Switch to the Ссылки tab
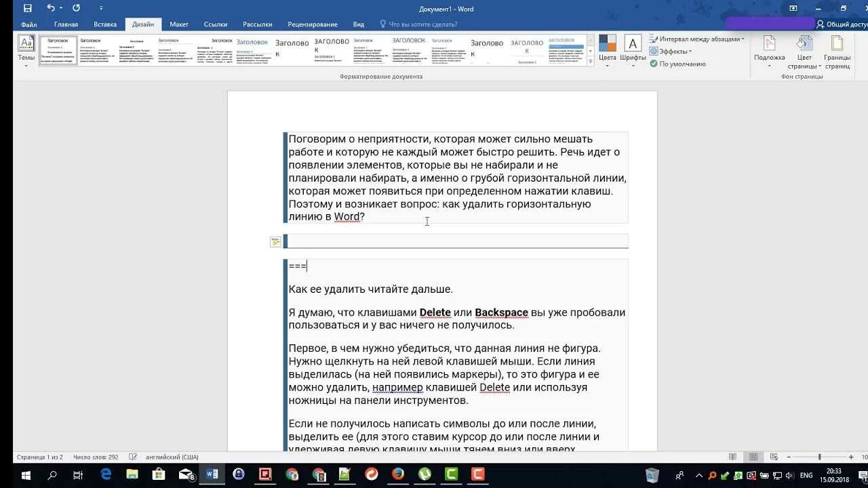Screen dimensions: 868x488 click(216, 24)
